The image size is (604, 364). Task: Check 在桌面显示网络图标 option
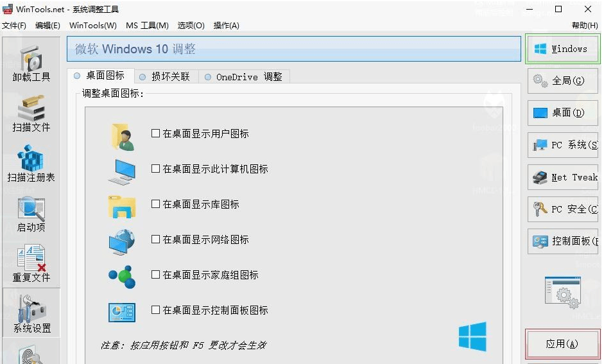(x=155, y=239)
